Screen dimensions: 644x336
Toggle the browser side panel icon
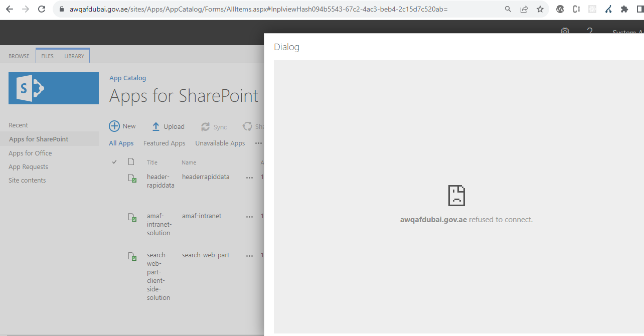[x=640, y=9]
